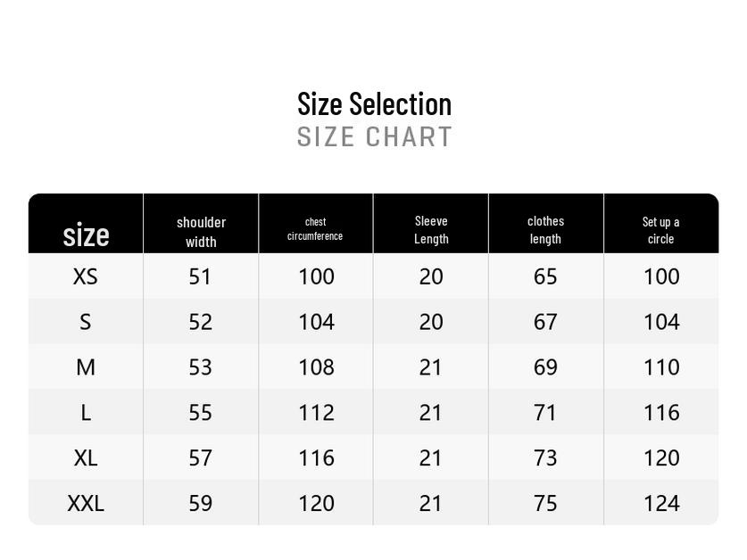747x560 pixels.
Task: Click shoulder width value 51
Action: point(200,276)
